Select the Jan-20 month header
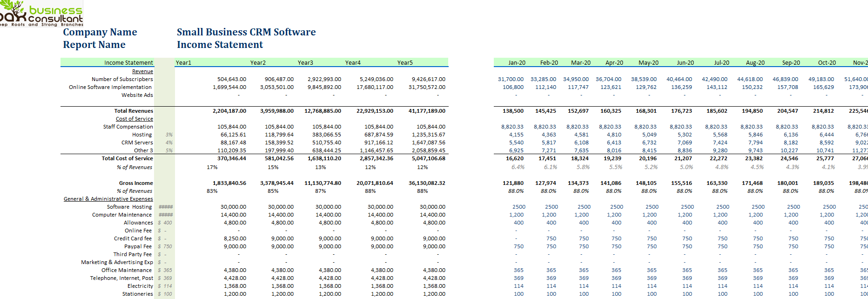The width and height of the screenshot is (868, 299). click(517, 63)
